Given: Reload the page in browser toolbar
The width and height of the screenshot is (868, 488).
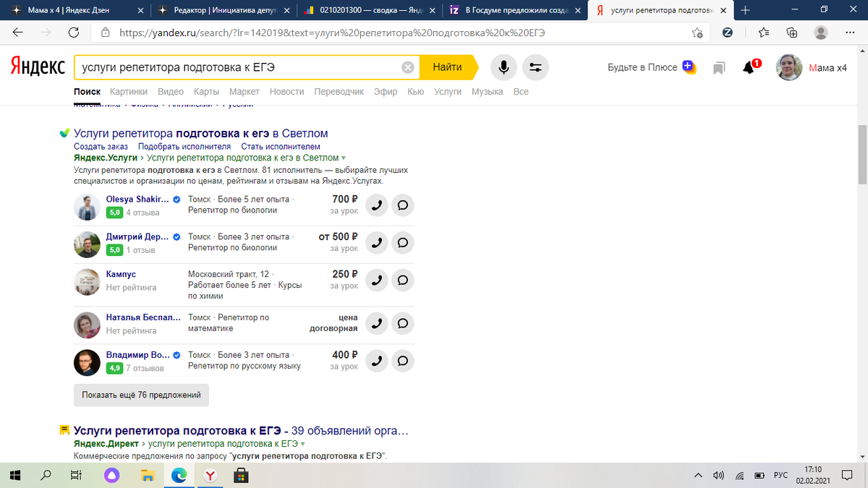Looking at the screenshot, I should [x=73, y=33].
